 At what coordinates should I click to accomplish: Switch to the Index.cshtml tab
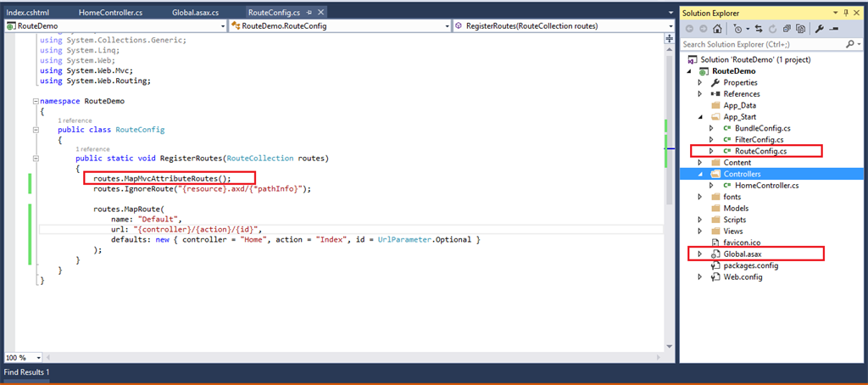pos(28,12)
